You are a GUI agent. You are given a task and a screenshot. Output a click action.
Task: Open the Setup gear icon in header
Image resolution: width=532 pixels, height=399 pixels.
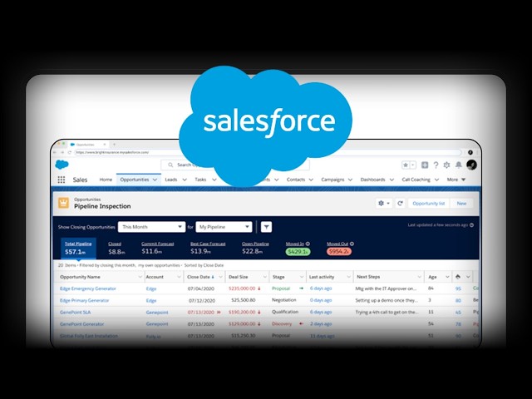(447, 165)
